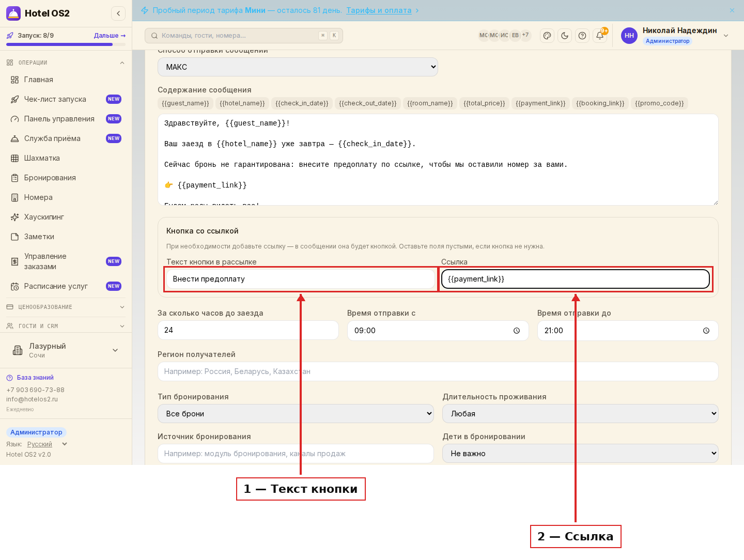
Task: Toggle dark mode with the moon icon
Action: pos(565,36)
